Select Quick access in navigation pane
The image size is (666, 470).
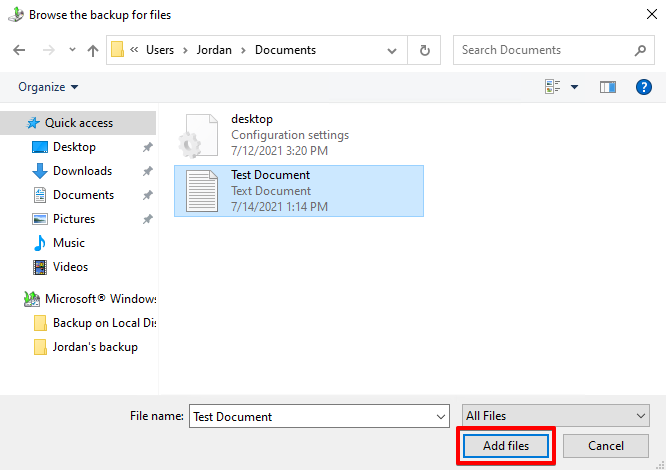[x=78, y=123]
